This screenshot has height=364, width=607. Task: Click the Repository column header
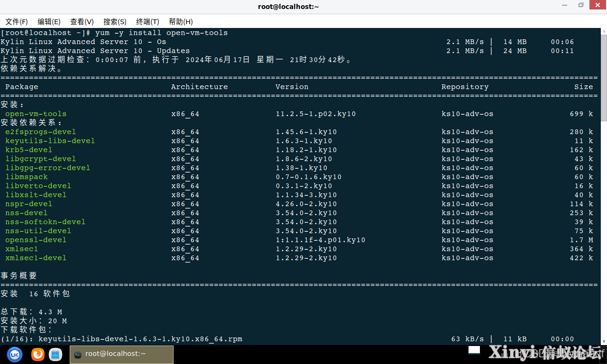click(465, 87)
